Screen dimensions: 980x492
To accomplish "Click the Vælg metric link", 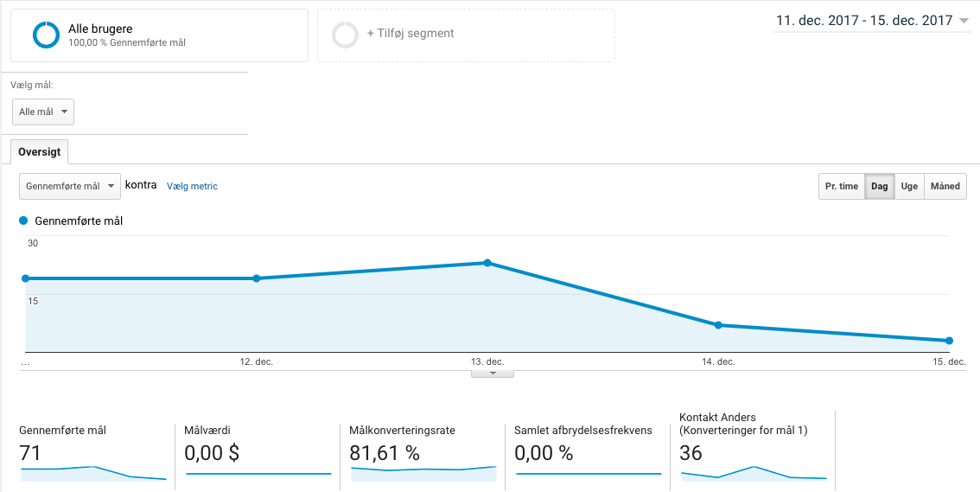I will 192,186.
